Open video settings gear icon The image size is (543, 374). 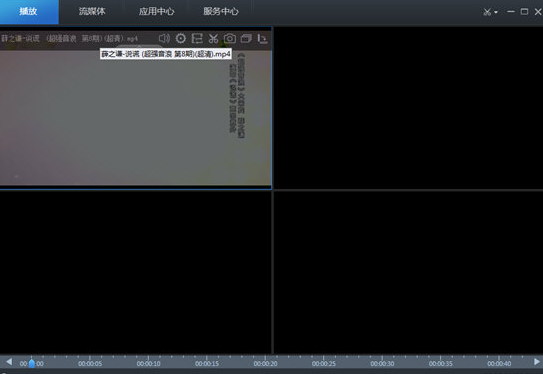pos(180,38)
